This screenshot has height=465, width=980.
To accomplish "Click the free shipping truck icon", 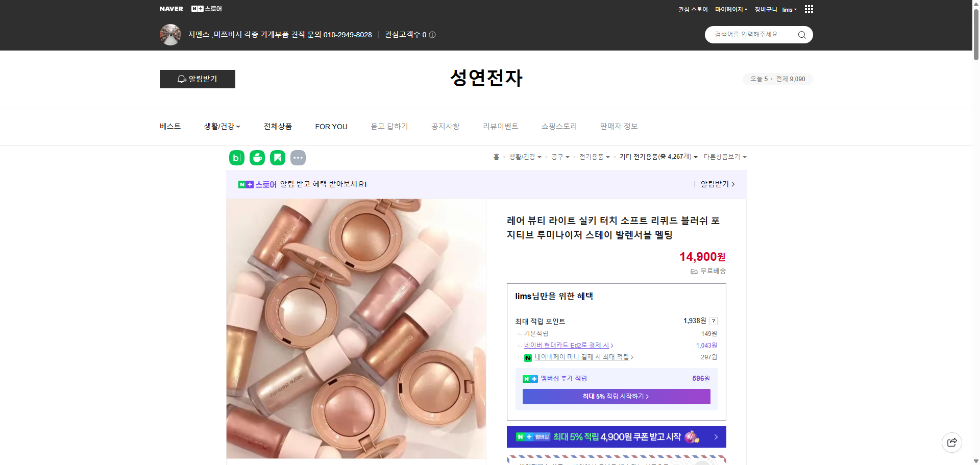I will pos(693,271).
